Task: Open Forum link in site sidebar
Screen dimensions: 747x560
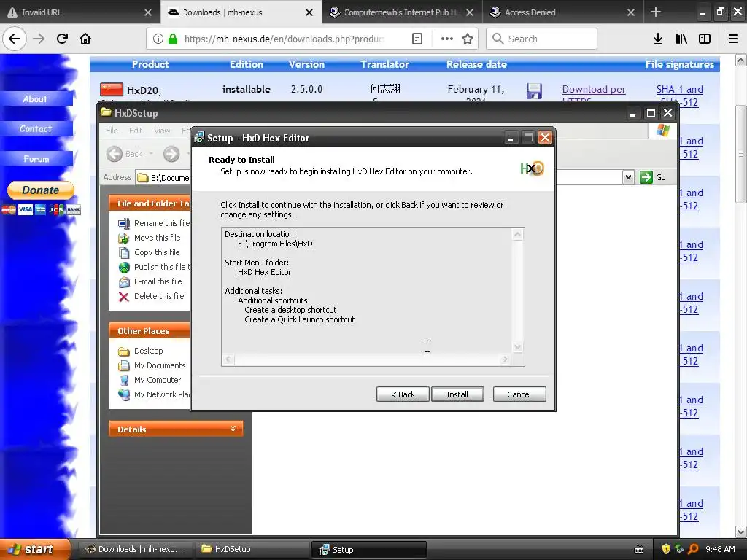Action: [36, 158]
